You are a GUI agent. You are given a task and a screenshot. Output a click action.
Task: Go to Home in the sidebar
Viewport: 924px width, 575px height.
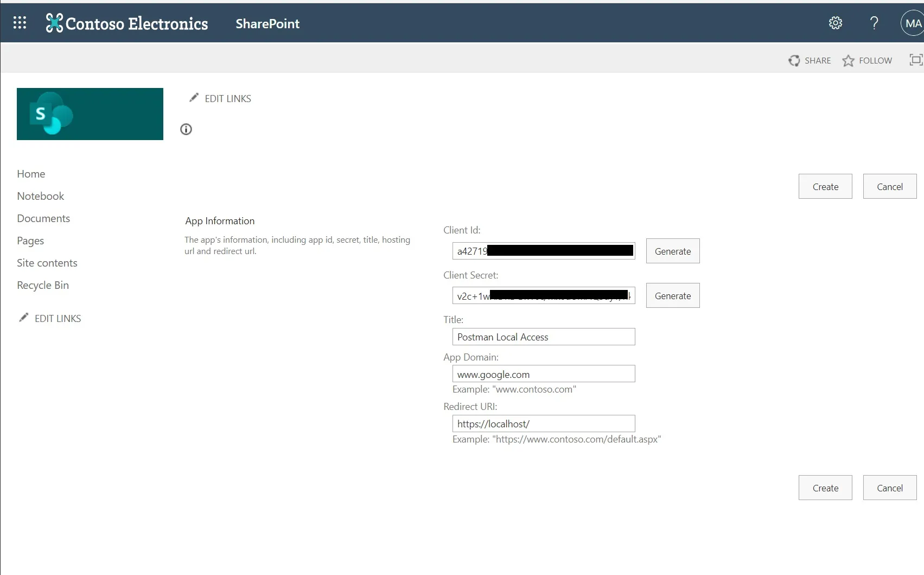31,174
